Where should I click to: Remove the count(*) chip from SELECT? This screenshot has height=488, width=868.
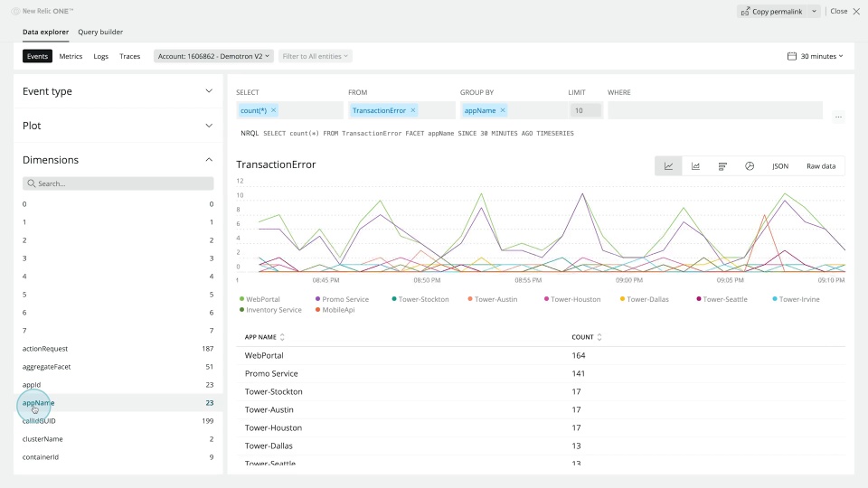[273, 110]
